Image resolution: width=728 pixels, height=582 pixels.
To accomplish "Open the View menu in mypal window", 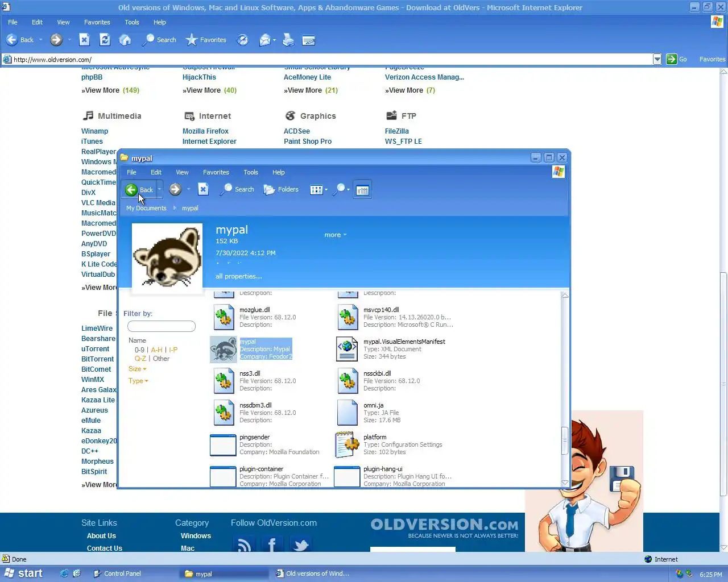I will click(182, 172).
